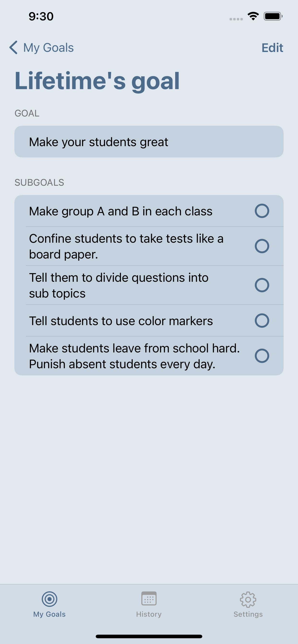Tap the back chevron icon
The height and width of the screenshot is (644, 298).
[x=13, y=47]
